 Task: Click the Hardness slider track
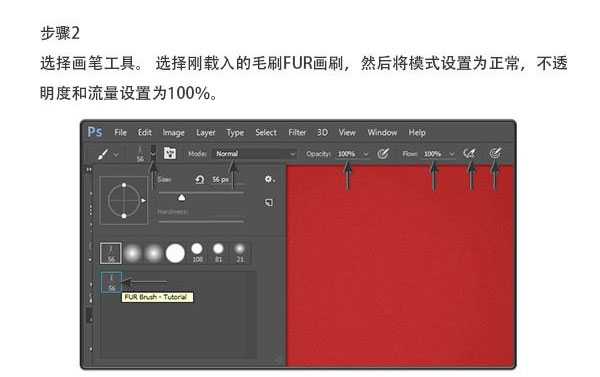point(201,221)
